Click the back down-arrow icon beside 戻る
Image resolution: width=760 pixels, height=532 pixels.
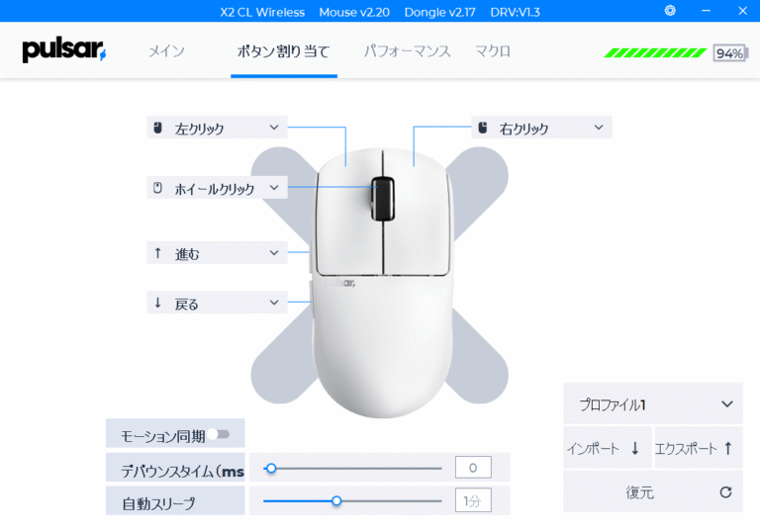pyautogui.click(x=157, y=303)
